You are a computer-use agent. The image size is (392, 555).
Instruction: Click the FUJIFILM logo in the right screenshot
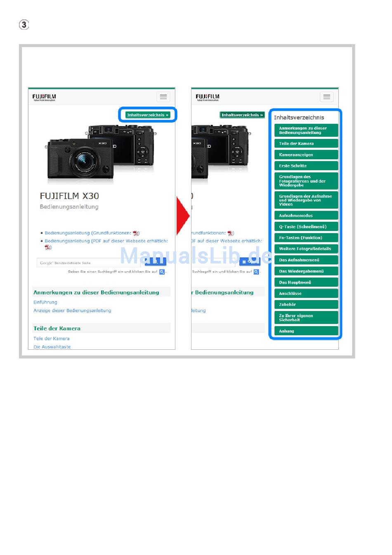coord(208,97)
